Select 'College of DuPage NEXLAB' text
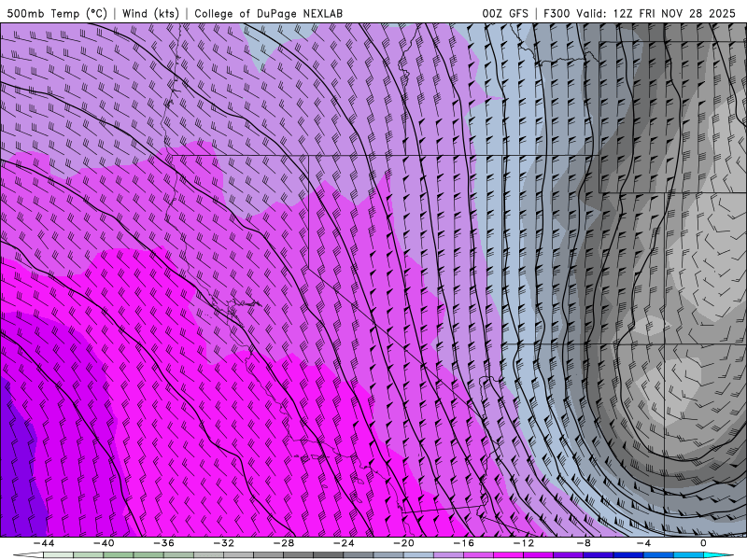 pos(268,13)
